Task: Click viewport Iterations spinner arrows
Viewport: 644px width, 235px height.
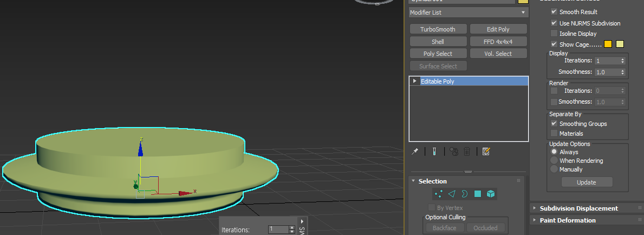Action: [x=292, y=230]
